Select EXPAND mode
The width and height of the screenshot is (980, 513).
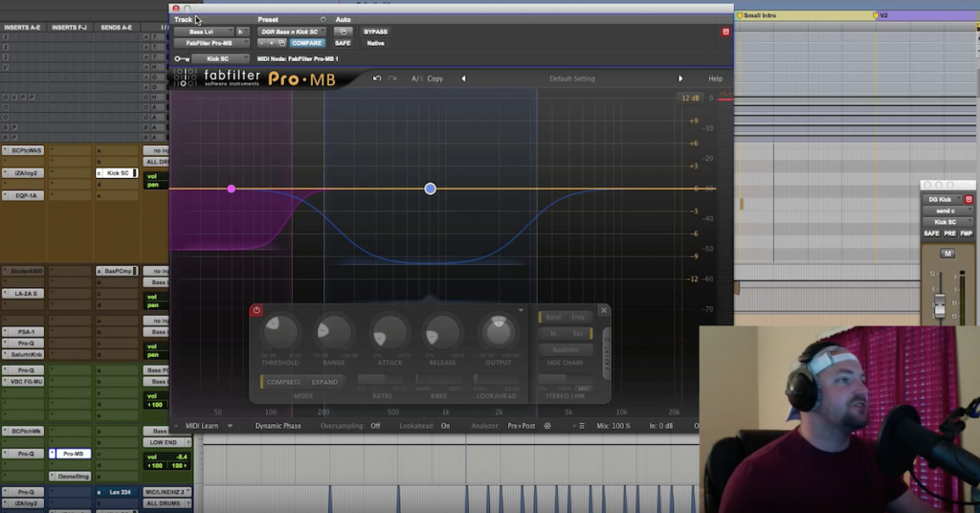coord(324,382)
